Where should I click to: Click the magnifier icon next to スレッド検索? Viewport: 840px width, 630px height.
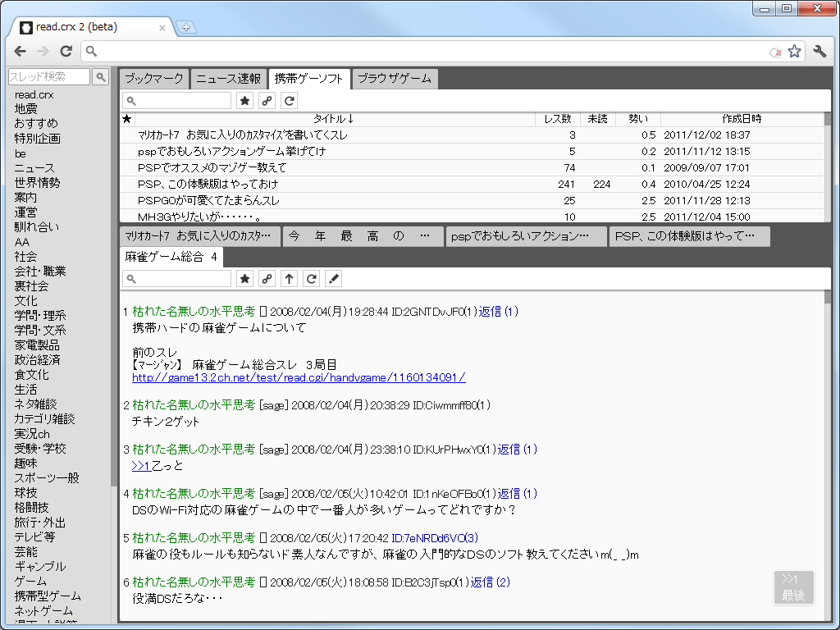(100, 76)
